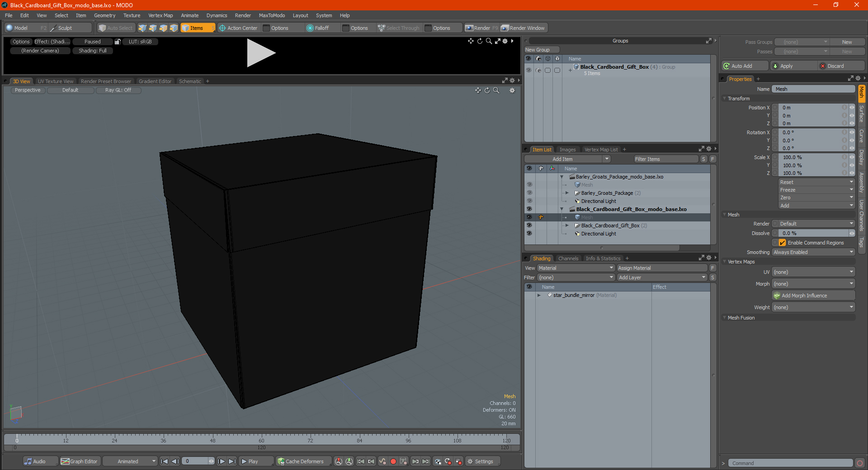Click the Auto Add button

coord(745,66)
